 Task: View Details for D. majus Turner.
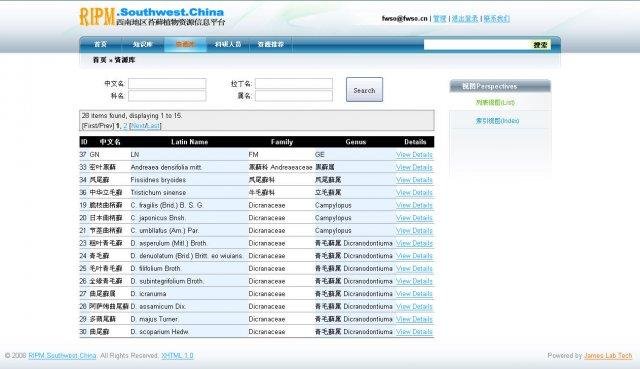[414, 319]
